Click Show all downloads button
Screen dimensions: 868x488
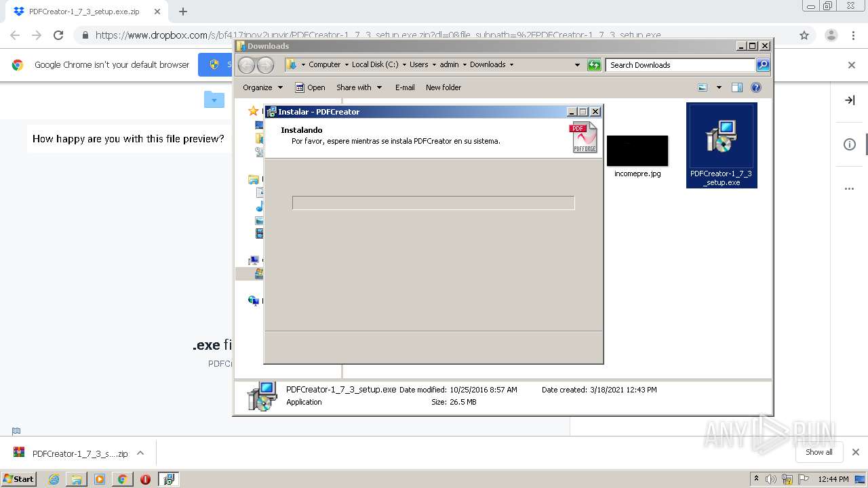pos(819,452)
